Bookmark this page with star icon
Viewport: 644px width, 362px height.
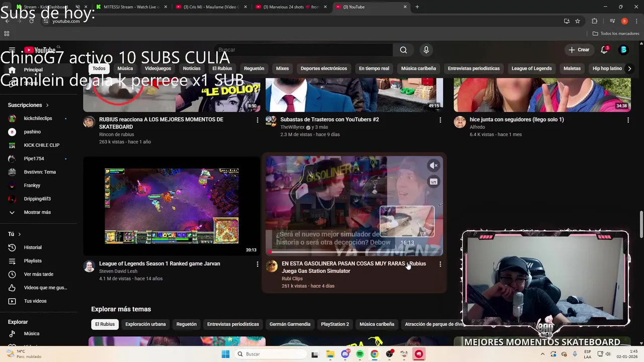(578, 21)
